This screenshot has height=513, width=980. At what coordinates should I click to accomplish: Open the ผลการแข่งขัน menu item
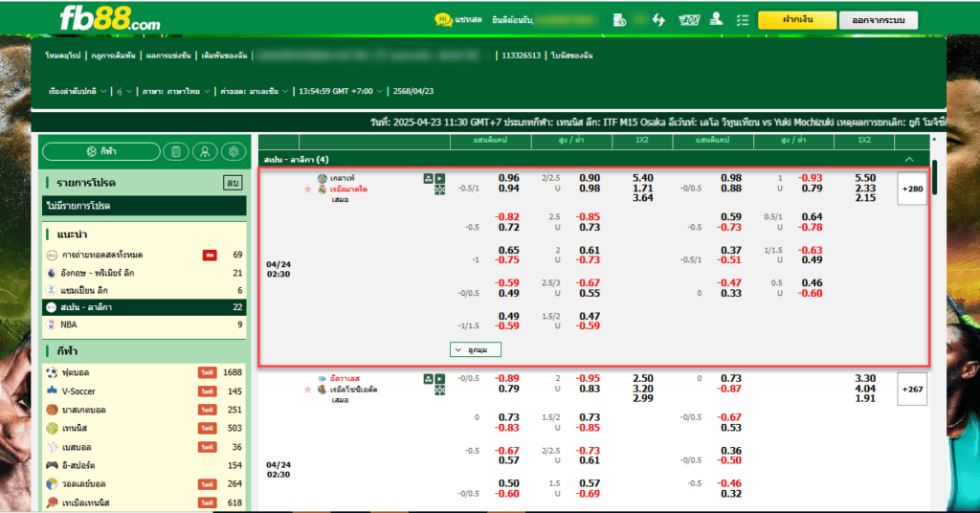pyautogui.click(x=168, y=56)
